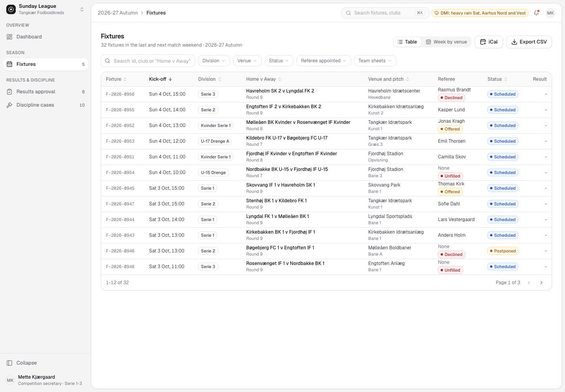Screen dimensions: 565x392
Task: Click referee name Lars Vestergaard
Action: pyautogui.click(x=456, y=220)
